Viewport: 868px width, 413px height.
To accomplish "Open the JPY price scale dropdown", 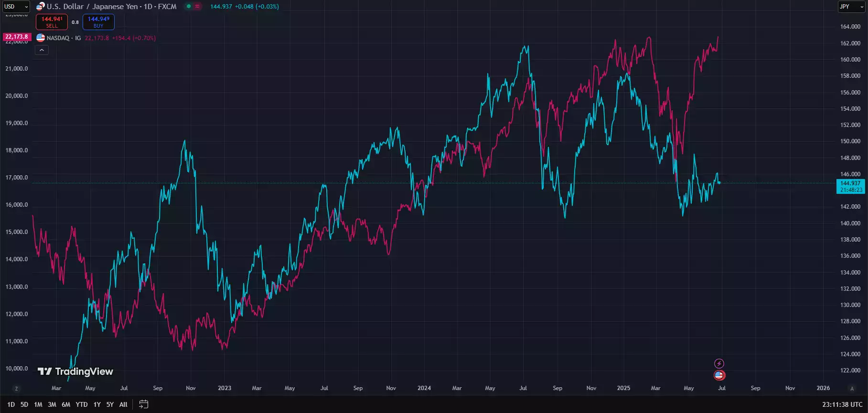I will click(x=851, y=7).
